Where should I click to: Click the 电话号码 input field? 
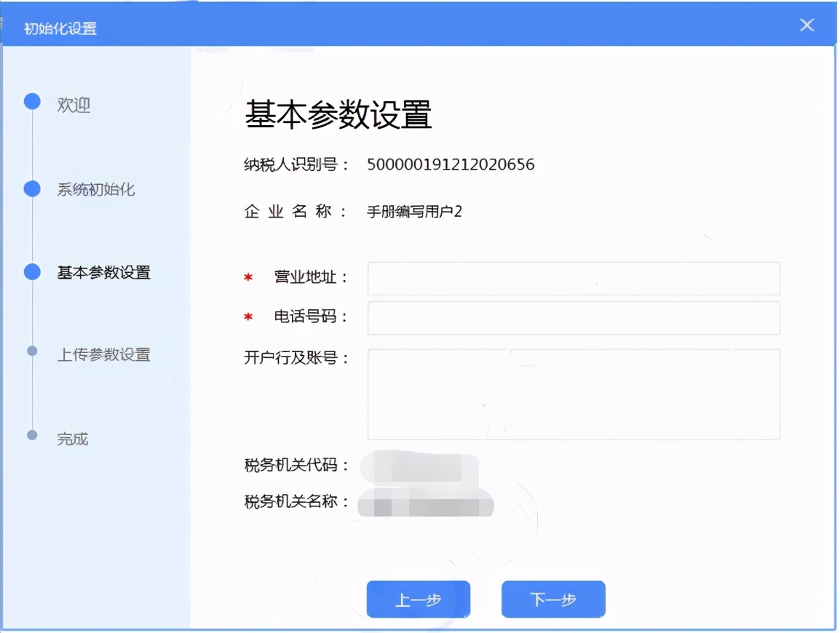click(x=574, y=317)
